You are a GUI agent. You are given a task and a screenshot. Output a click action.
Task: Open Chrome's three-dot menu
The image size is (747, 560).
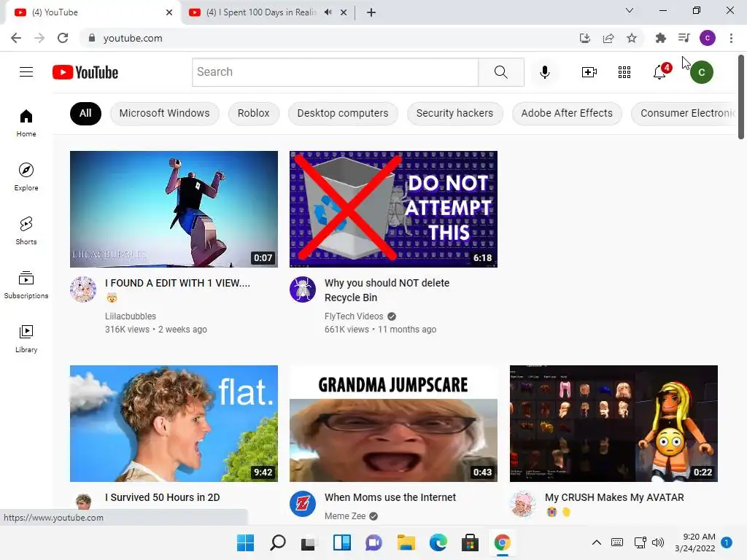[x=731, y=38]
